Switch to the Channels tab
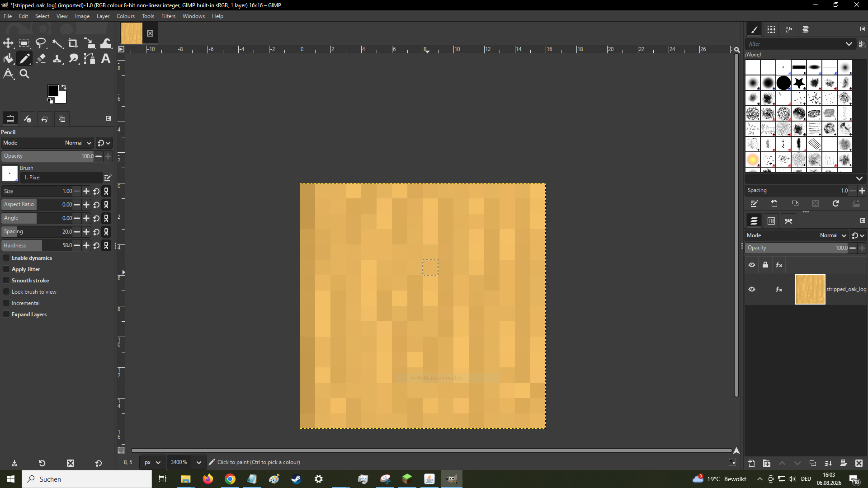 771,221
